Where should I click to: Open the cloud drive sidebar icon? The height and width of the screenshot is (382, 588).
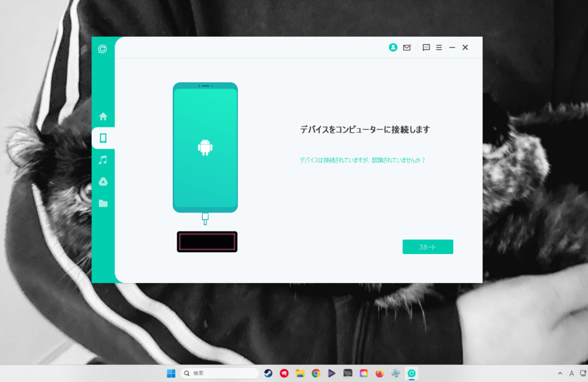coord(103,182)
